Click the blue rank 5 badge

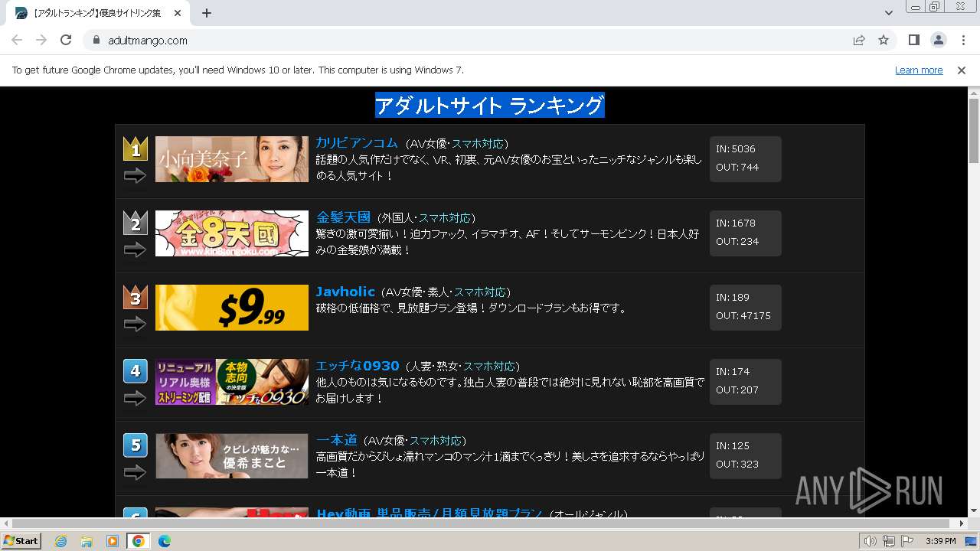(136, 445)
